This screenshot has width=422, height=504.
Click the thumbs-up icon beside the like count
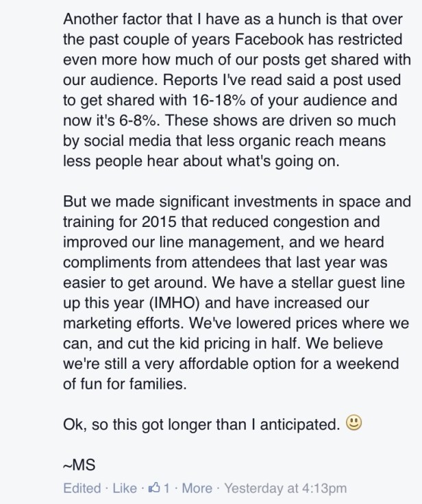click(154, 489)
